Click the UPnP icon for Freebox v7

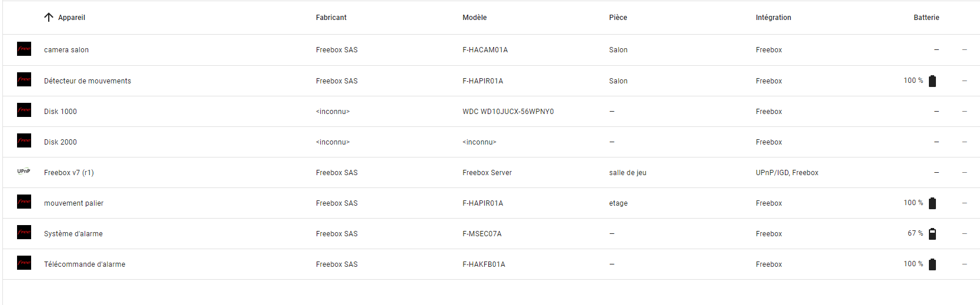pyautogui.click(x=24, y=172)
